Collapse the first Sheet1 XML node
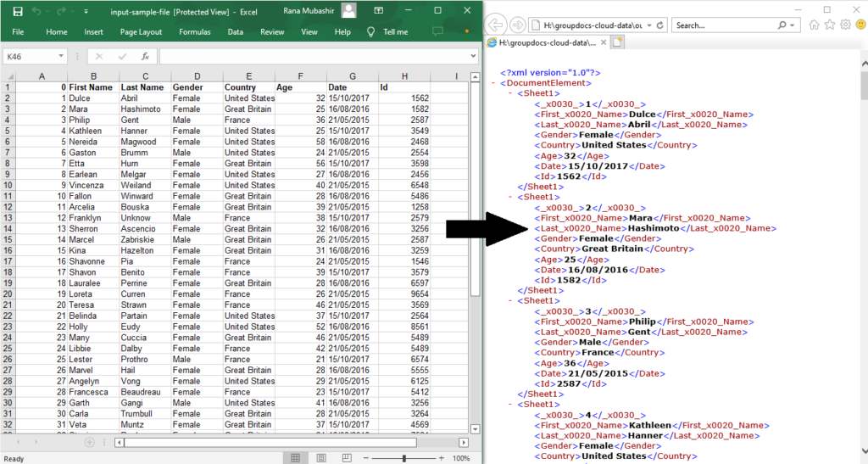The height and width of the screenshot is (464, 868). tap(510, 93)
